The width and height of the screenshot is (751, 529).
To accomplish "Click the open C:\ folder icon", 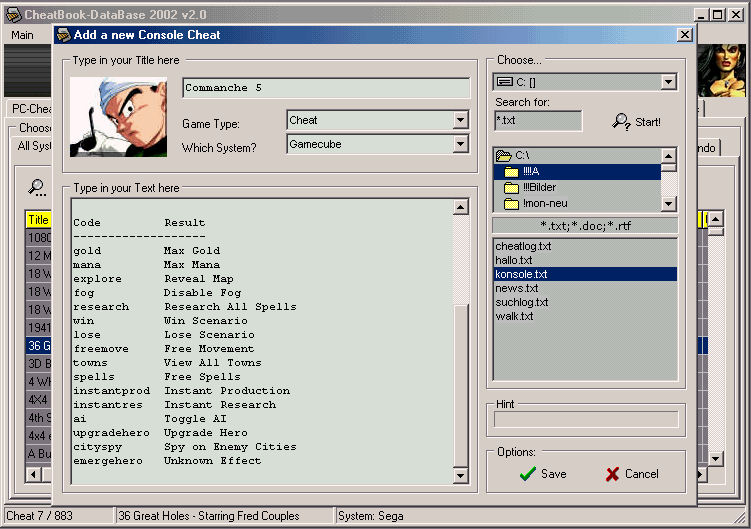I will (504, 156).
